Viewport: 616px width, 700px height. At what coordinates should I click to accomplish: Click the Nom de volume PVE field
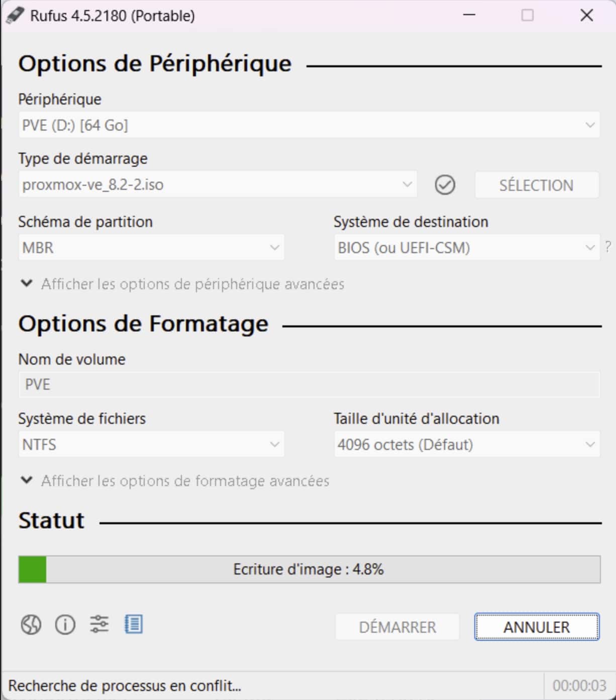click(309, 385)
